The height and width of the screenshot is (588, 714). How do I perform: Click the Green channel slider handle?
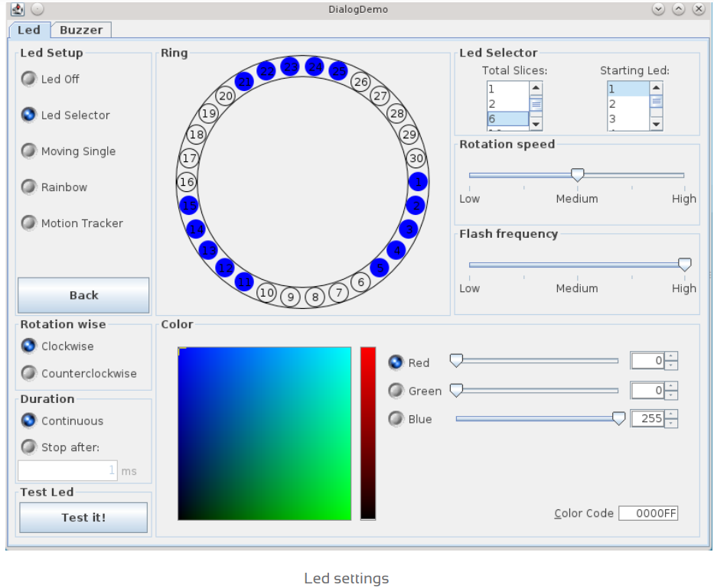456,391
